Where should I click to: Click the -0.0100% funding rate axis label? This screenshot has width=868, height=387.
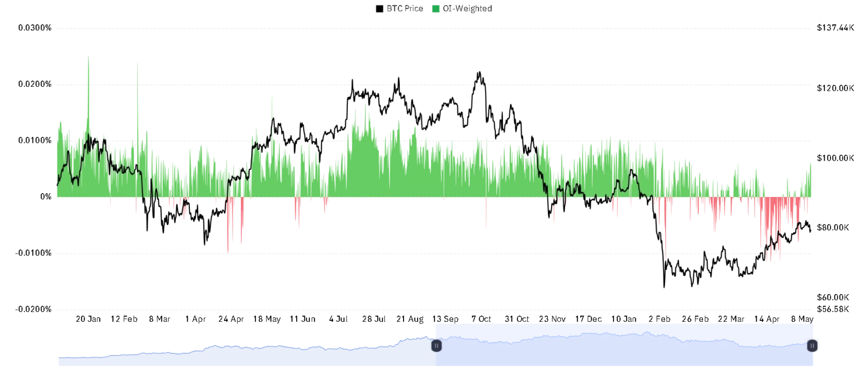[x=34, y=253]
